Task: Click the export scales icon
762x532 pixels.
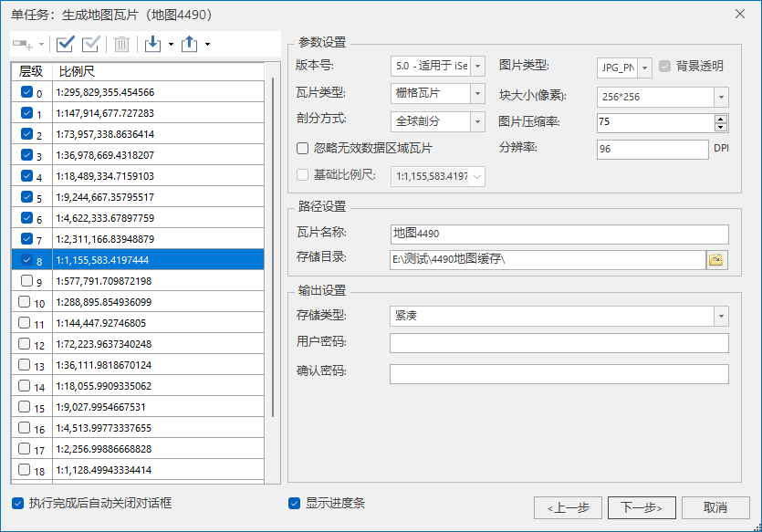Action: (x=189, y=44)
